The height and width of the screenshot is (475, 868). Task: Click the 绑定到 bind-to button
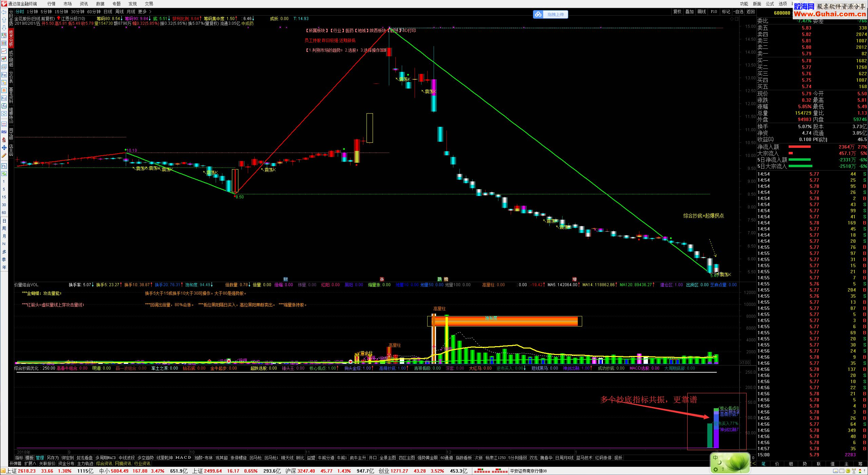(67, 458)
